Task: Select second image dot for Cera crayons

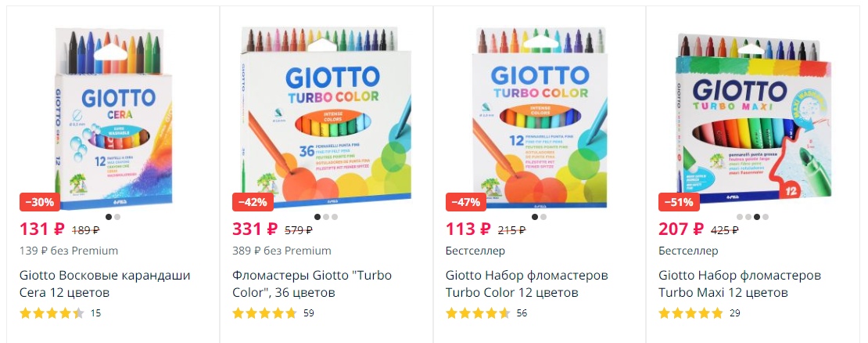Action: coord(117,217)
